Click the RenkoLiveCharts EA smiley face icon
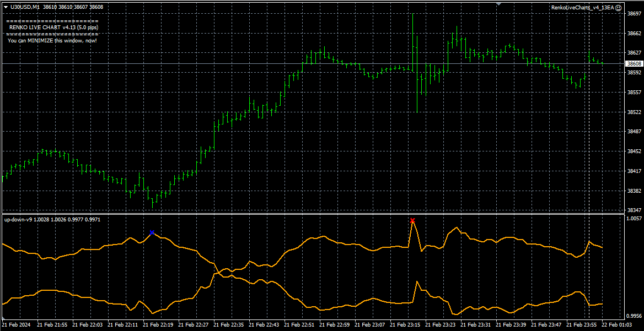Viewport: 644px width, 331px height. pyautogui.click(x=619, y=7)
